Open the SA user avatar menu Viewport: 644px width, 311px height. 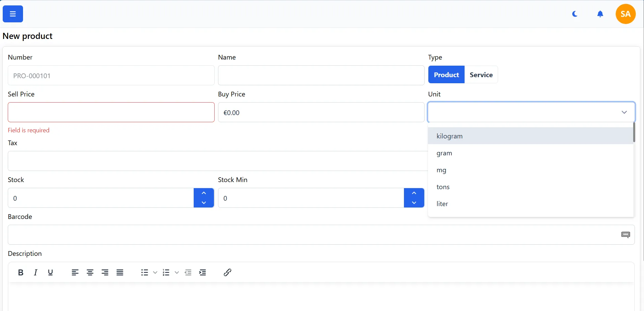click(x=625, y=14)
